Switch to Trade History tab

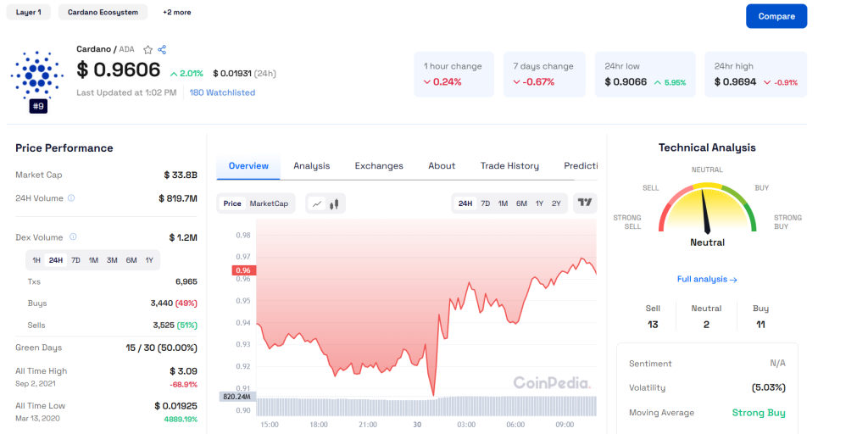(x=509, y=166)
